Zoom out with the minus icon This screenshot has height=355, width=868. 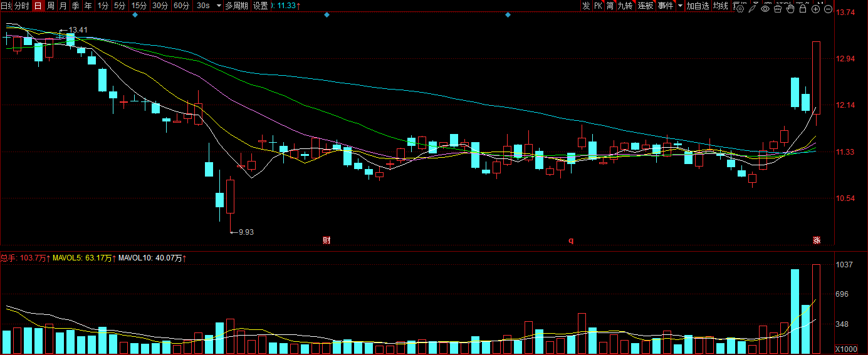(x=828, y=9)
